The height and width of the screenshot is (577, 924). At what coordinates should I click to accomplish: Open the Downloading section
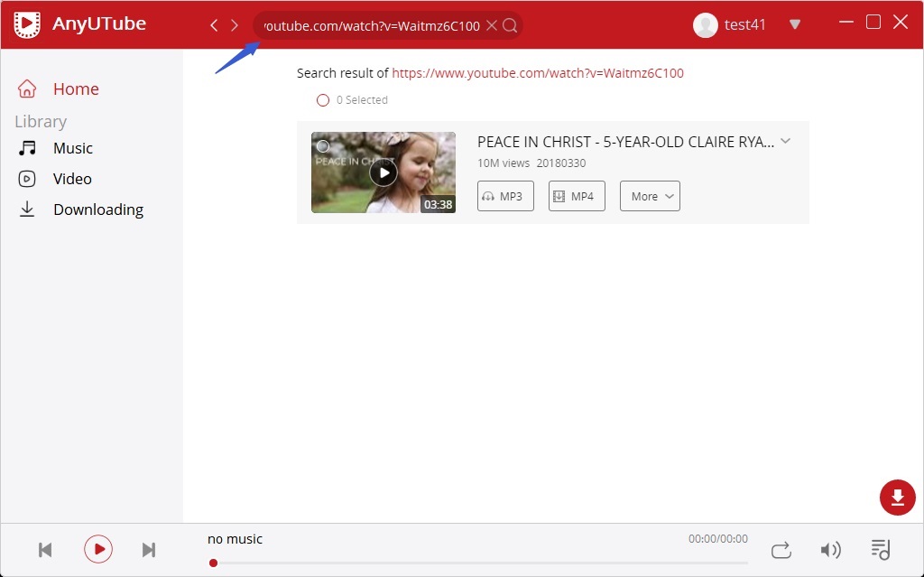98,209
